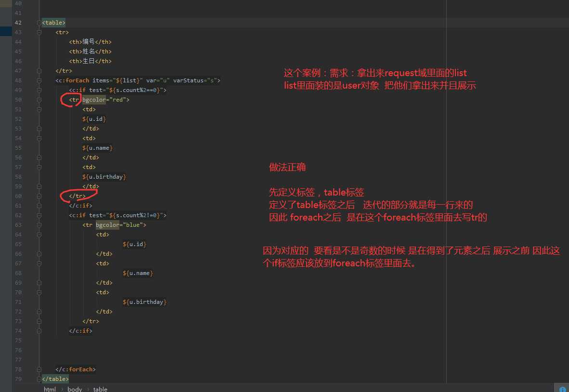The image size is (569, 392).
Task: Click line number 43 in the gutter
Action: 18,32
